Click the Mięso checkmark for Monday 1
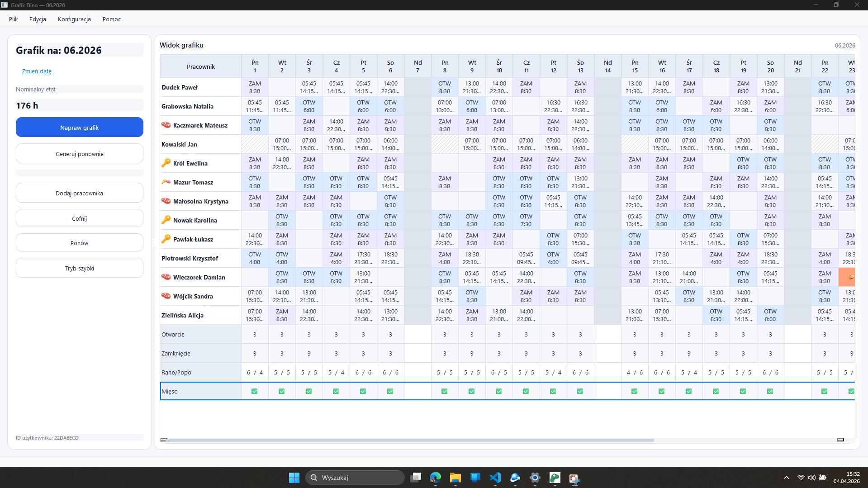 255,391
